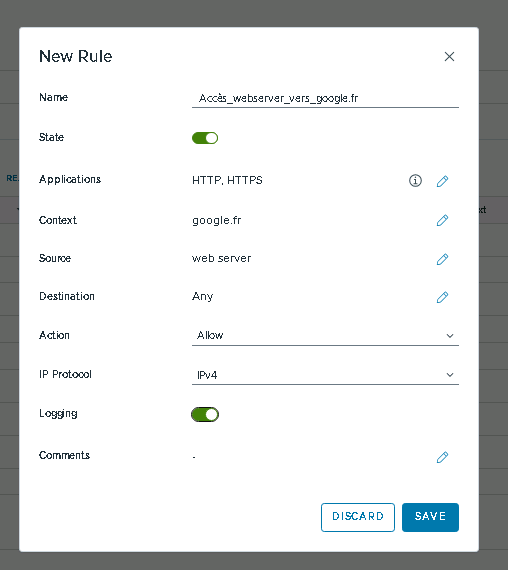Show Applications info tooltip icon
Image resolution: width=508 pixels, height=570 pixels.
click(x=415, y=181)
